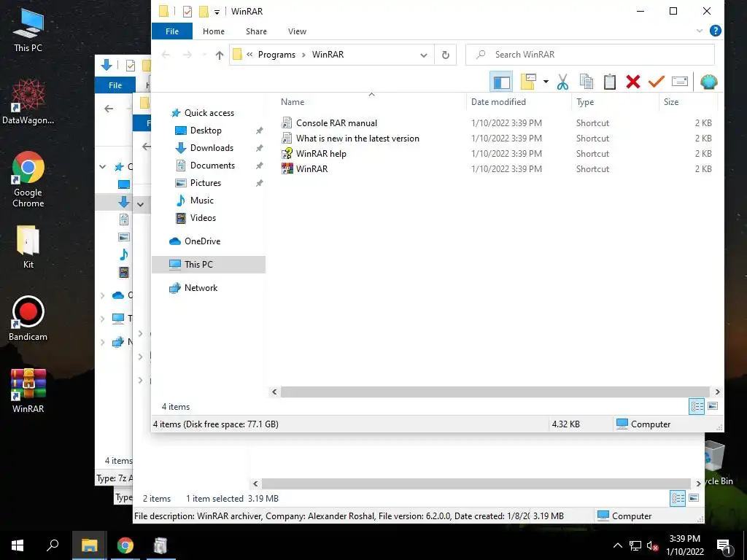This screenshot has height=560, width=747.
Task: Select the WinRAR application shortcut in list
Action: (x=311, y=168)
